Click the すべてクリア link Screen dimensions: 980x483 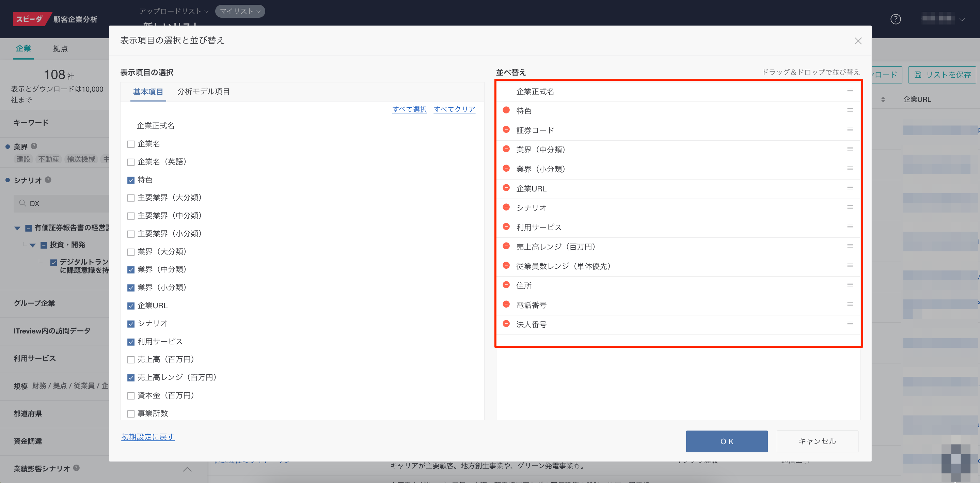(454, 110)
